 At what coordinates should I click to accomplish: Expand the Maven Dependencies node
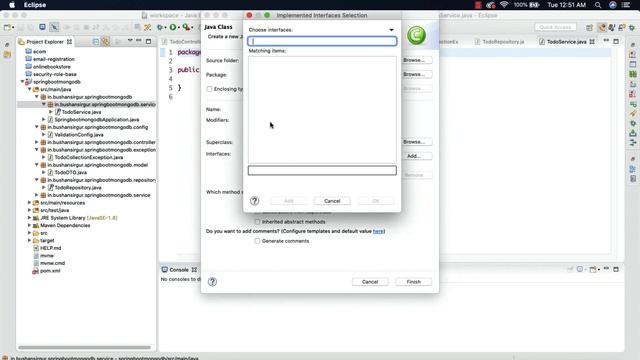(30, 225)
